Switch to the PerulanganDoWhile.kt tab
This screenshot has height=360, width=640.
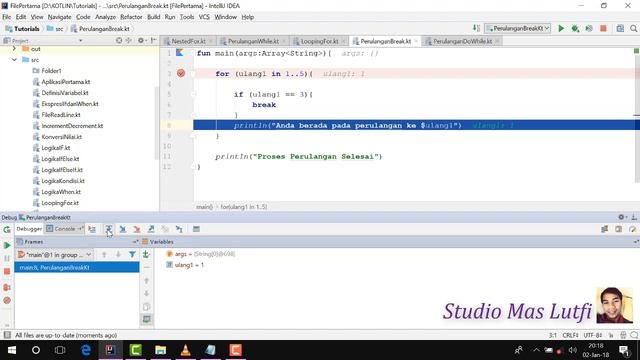(x=462, y=41)
